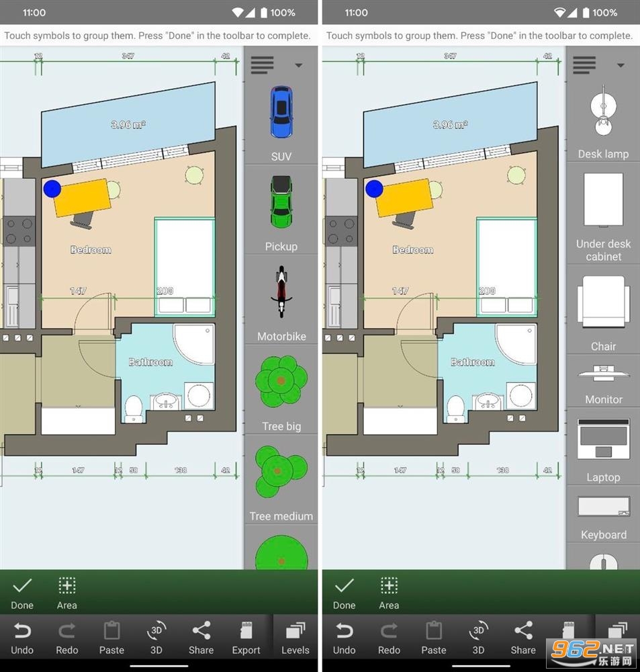Touch the corner shower in left Bathroom

tap(194, 344)
